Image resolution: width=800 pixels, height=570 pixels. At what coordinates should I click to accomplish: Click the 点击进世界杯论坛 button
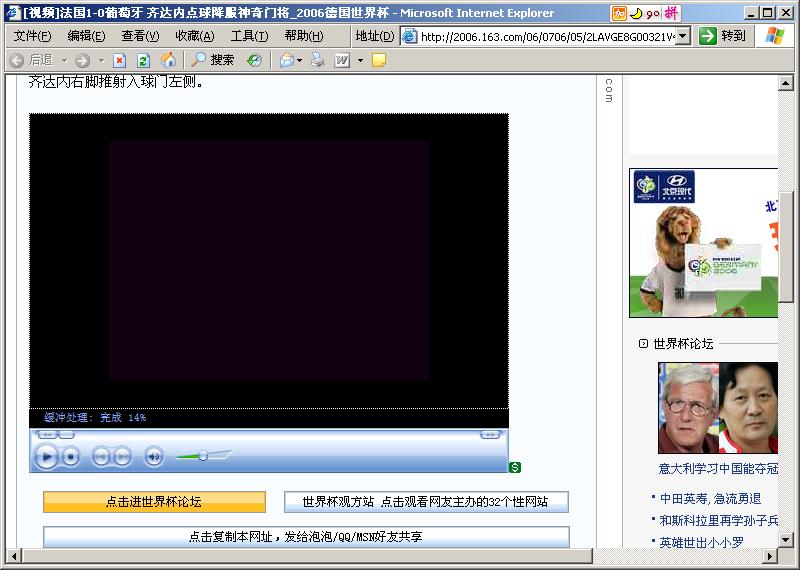(154, 502)
